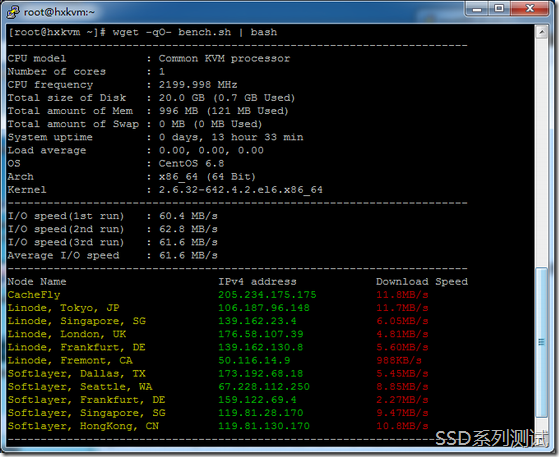The width and height of the screenshot is (559, 457).
Task: Maximize the root@hxkvm terminal window
Action: point(499,9)
